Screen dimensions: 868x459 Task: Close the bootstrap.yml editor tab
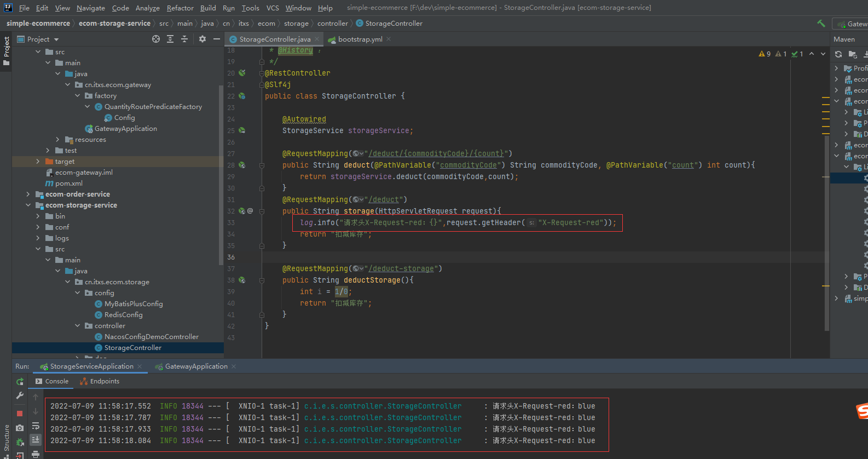389,39
